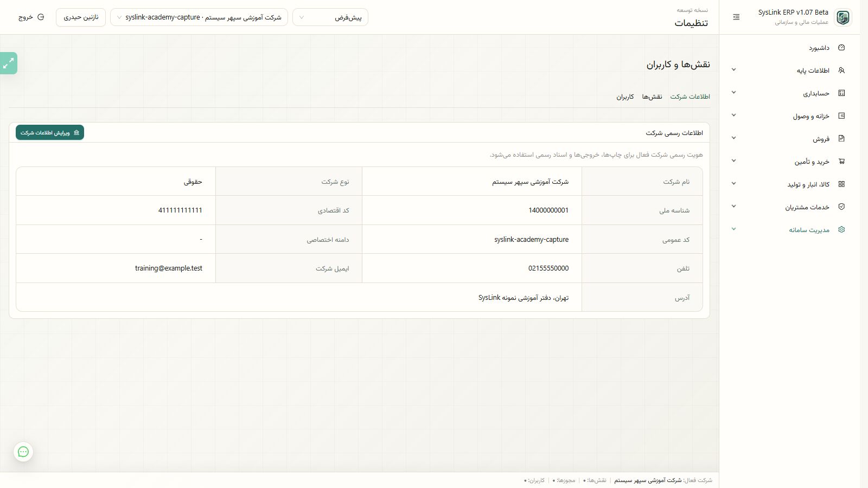
Task: Expand the کالا، انبار و تولید chevron
Action: 733,184
